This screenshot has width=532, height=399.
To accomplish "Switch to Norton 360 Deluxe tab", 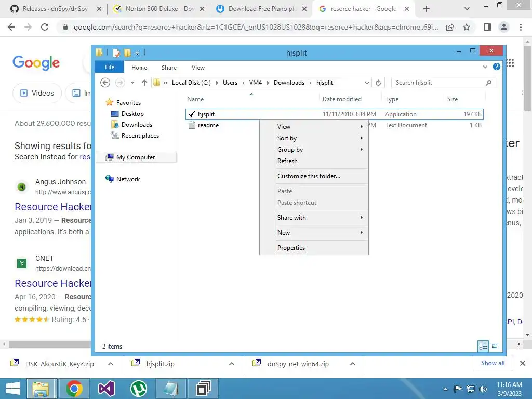I will [x=159, y=9].
